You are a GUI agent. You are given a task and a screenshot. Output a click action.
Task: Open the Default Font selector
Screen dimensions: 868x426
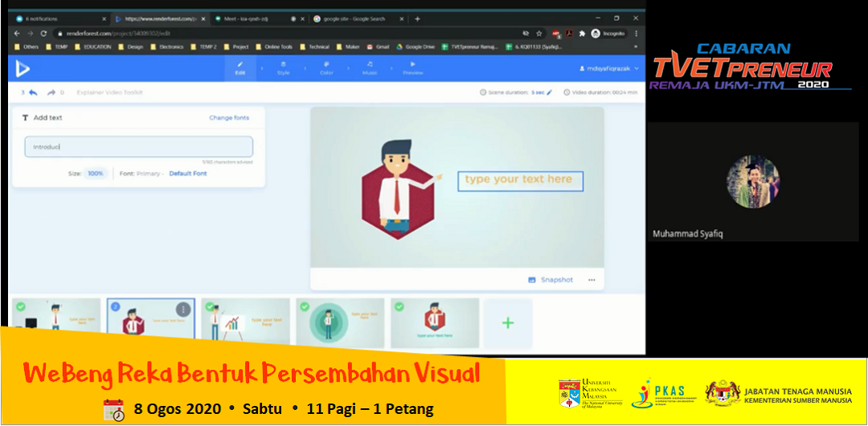coord(187,174)
